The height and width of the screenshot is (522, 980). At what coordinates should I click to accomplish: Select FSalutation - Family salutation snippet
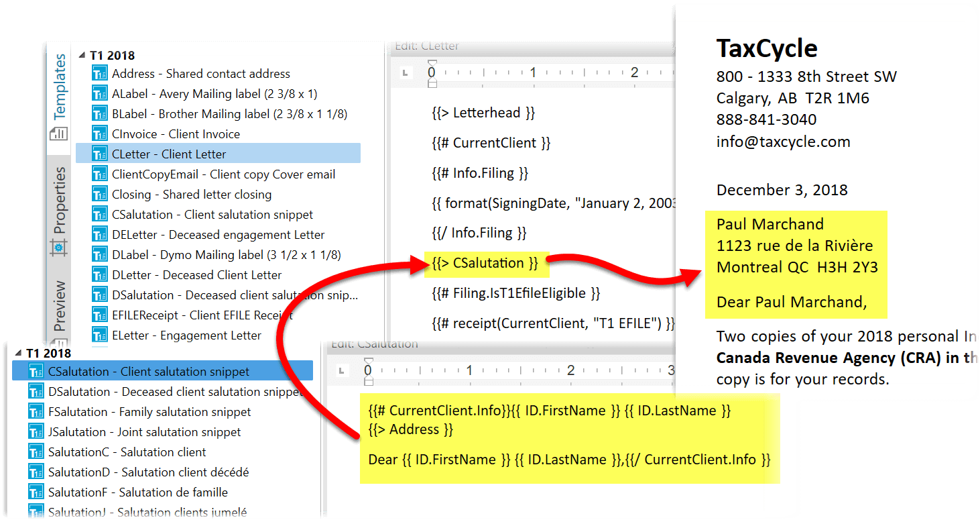point(149,412)
